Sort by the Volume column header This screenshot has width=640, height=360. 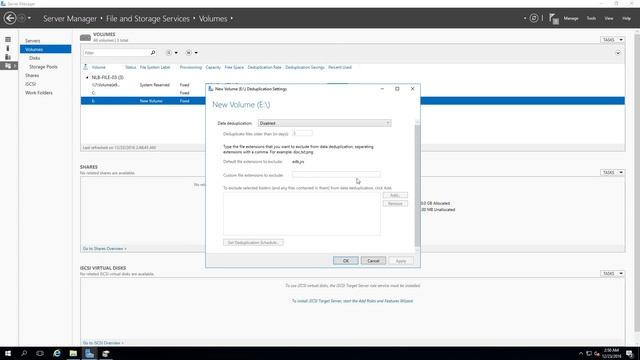click(98, 67)
